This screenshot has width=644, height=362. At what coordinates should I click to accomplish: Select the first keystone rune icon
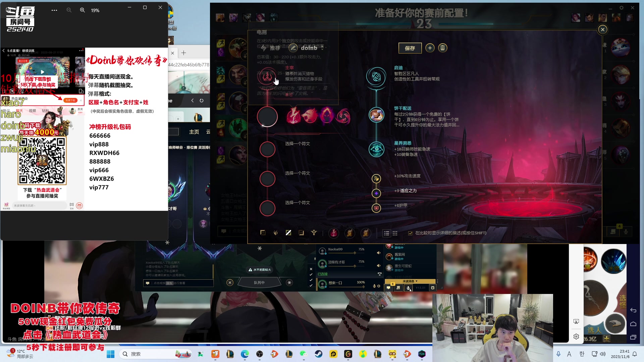[293, 116]
